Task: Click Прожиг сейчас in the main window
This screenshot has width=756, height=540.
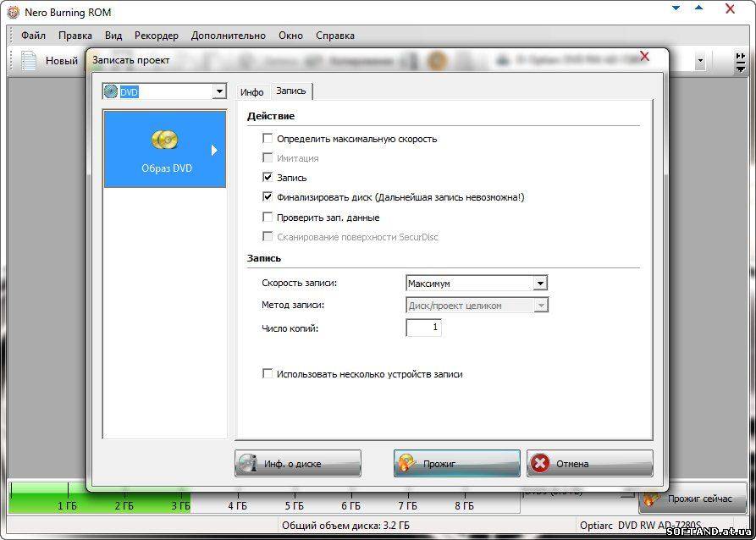Action: [693, 499]
